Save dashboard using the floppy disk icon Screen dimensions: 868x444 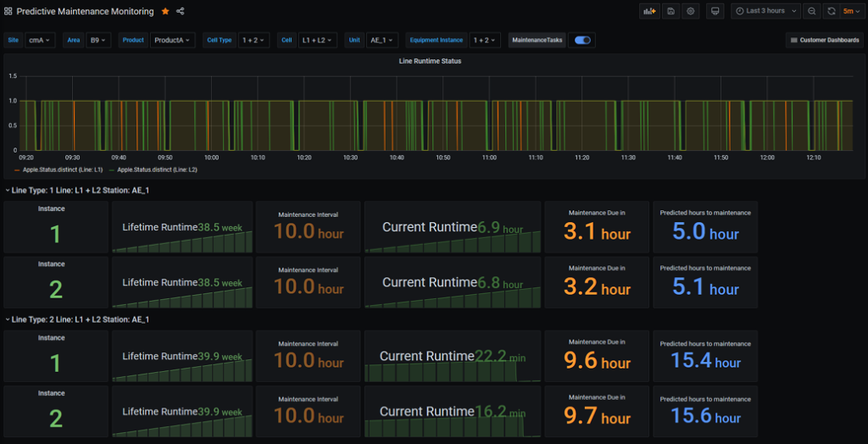(670, 11)
